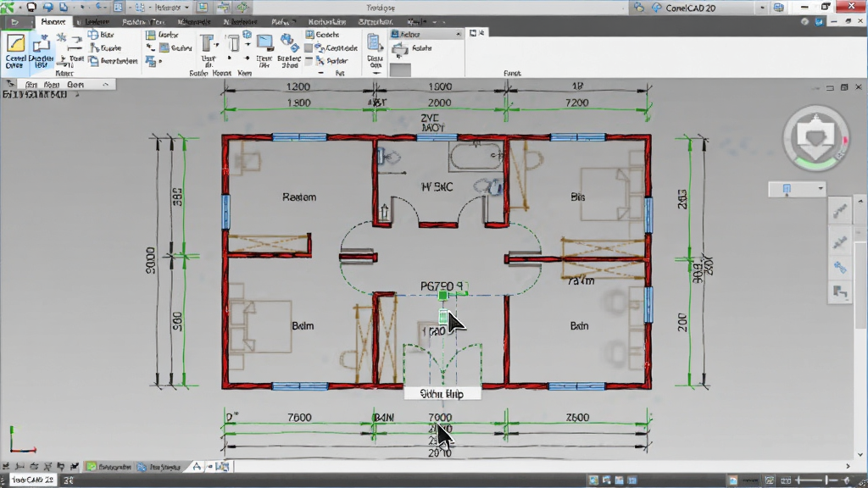Viewport: 868px width, 488px height.
Task: Click the view navigation compass cube
Action: pos(816,137)
